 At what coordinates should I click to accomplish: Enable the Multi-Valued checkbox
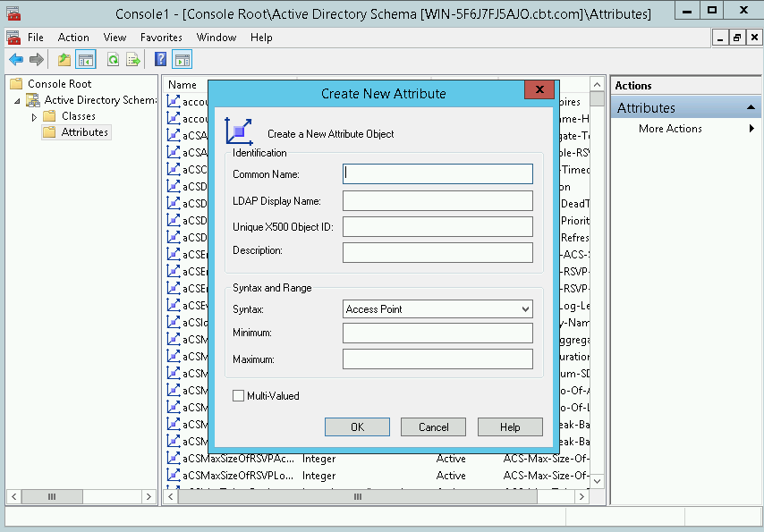click(x=238, y=393)
